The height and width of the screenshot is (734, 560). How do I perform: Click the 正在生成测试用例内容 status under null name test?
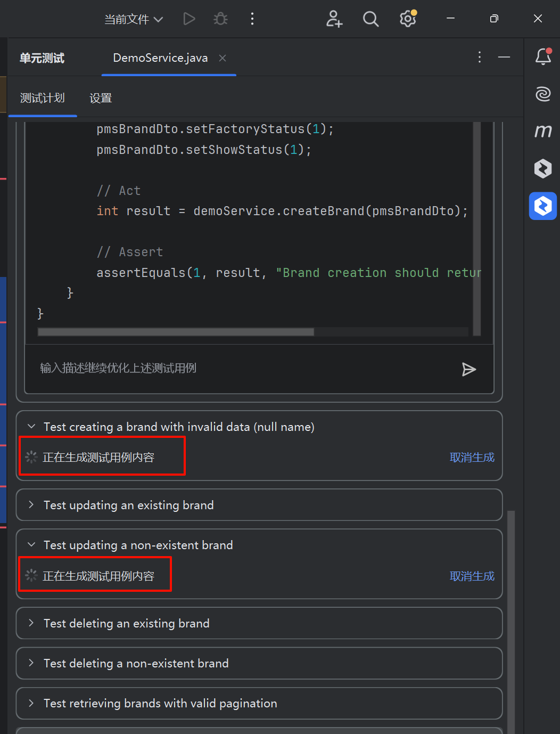98,457
